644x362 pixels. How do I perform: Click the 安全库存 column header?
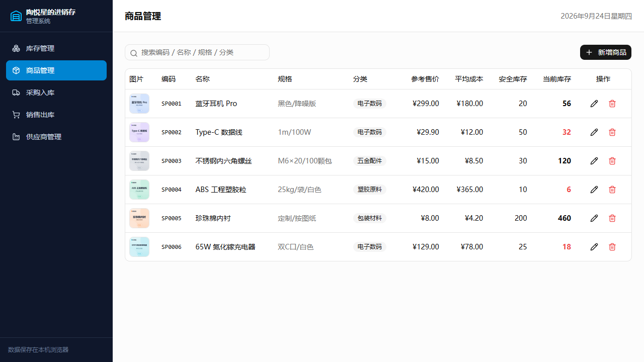(513, 79)
